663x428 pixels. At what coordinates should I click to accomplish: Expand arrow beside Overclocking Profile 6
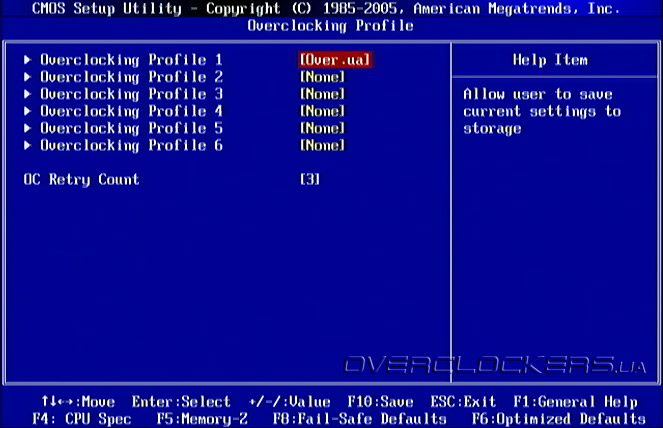click(27, 145)
